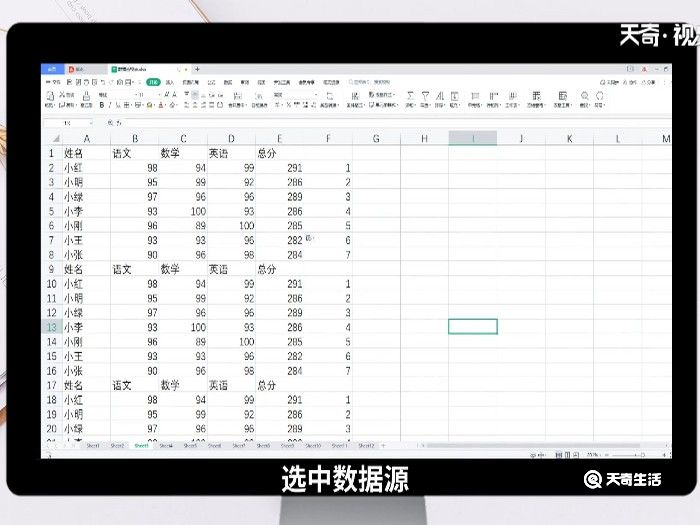
Task: Click cell C1 containing 数学
Action: (x=183, y=153)
